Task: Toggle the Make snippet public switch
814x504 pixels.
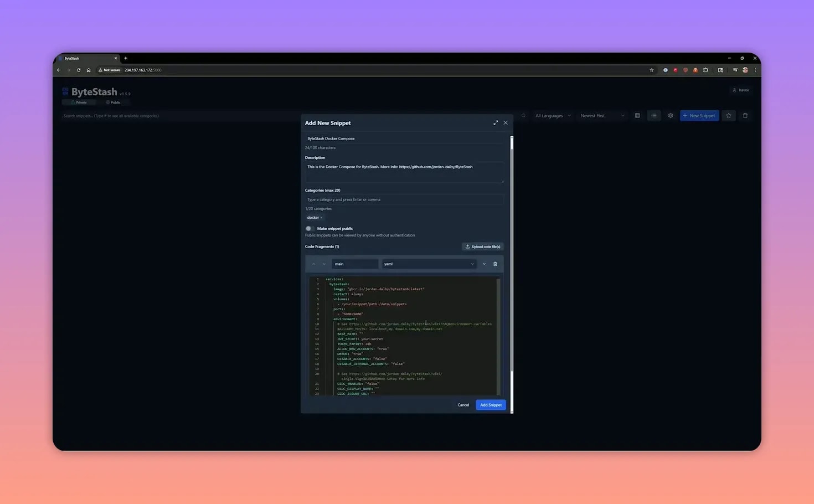Action: 310,228
